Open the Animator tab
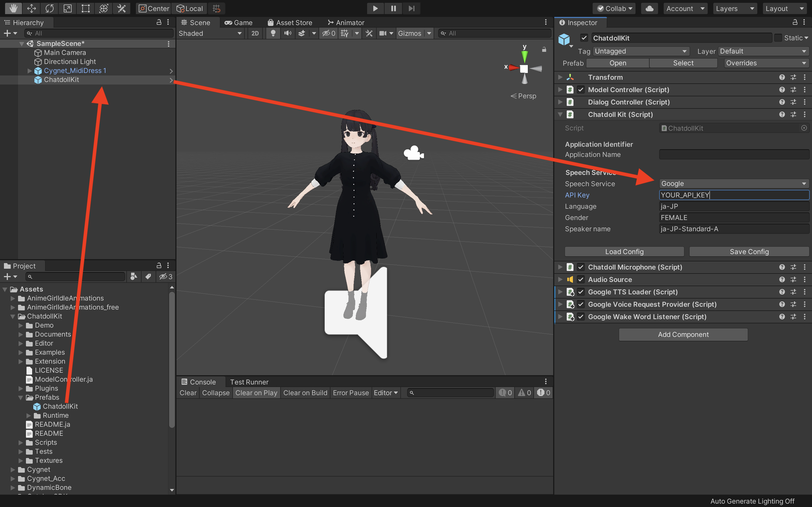 click(x=346, y=23)
